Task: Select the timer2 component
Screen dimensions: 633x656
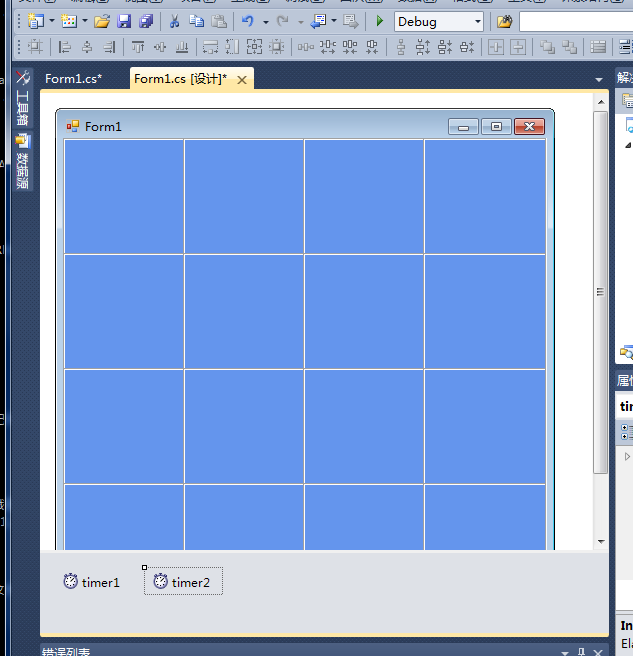Action: pos(183,582)
